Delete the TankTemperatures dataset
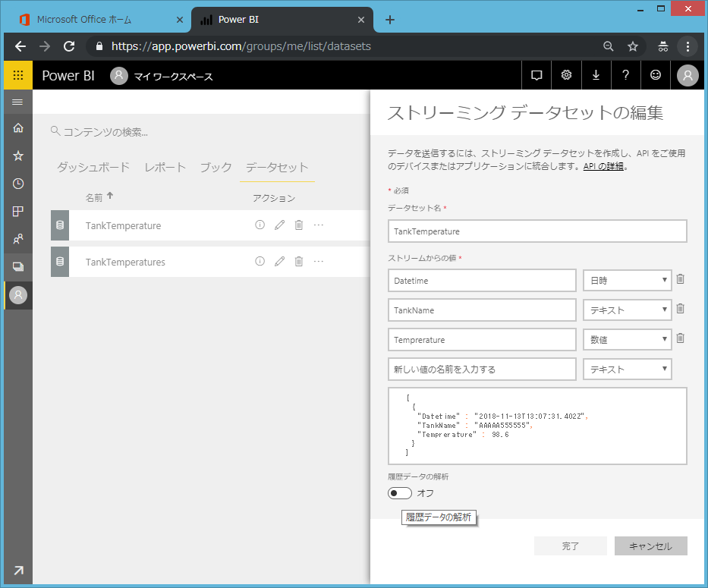 click(x=299, y=262)
